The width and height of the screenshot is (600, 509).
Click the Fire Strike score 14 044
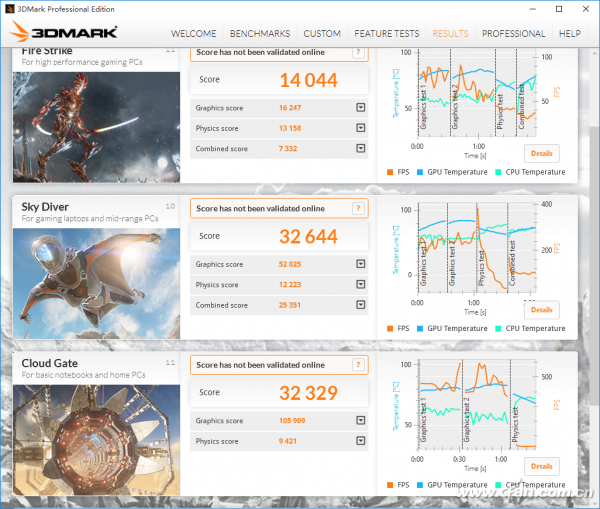pos(308,80)
